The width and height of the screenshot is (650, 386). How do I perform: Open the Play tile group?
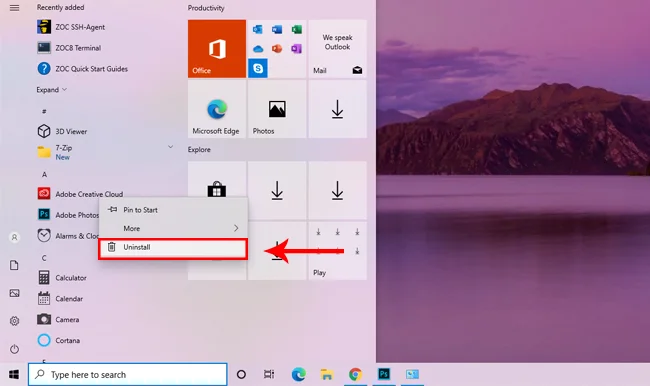tap(337, 251)
